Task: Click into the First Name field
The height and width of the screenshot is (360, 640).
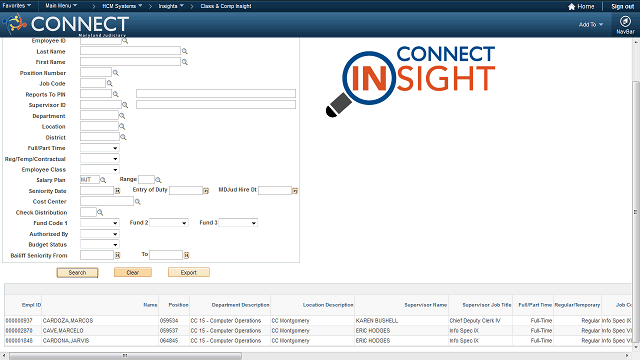Action: pyautogui.click(x=130, y=62)
